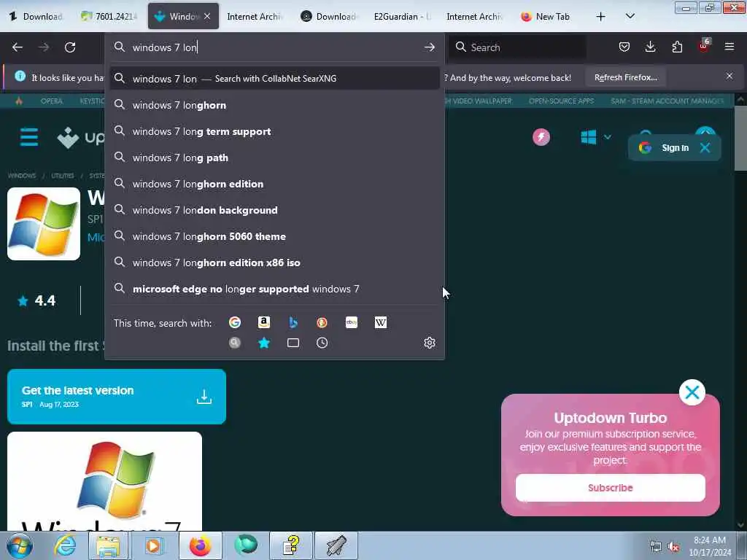Screen dimensions: 747x560
Task: Launch Internet Explorer from the taskbar
Action: click(65, 545)
